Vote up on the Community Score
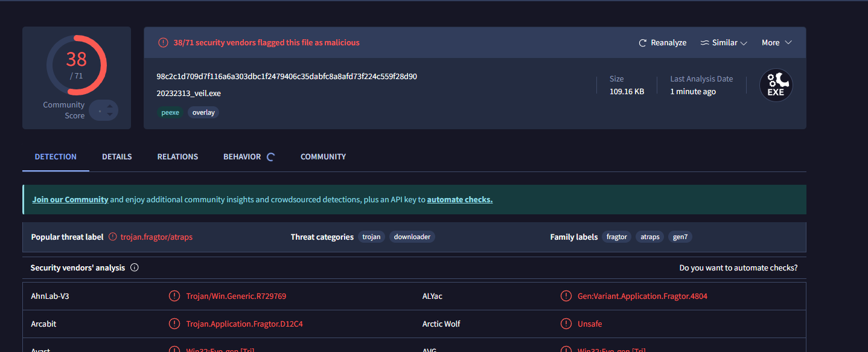The width and height of the screenshot is (868, 352). click(x=109, y=106)
